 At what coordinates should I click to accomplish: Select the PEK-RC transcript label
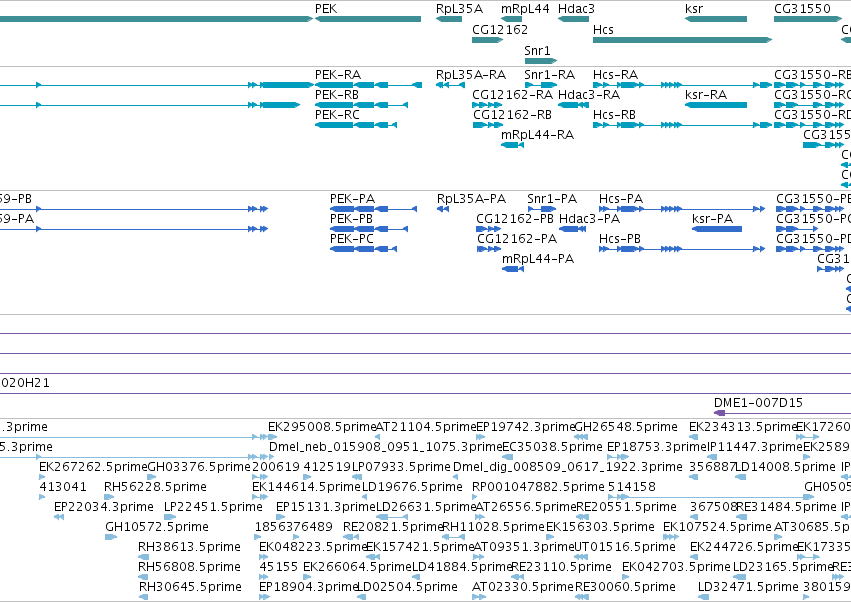pyautogui.click(x=337, y=115)
